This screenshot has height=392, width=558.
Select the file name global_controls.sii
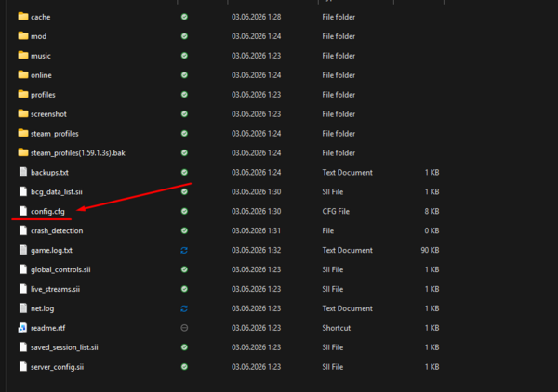tap(60, 269)
